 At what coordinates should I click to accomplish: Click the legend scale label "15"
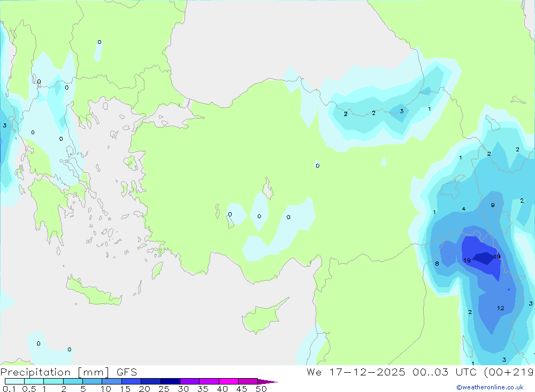coord(125,389)
